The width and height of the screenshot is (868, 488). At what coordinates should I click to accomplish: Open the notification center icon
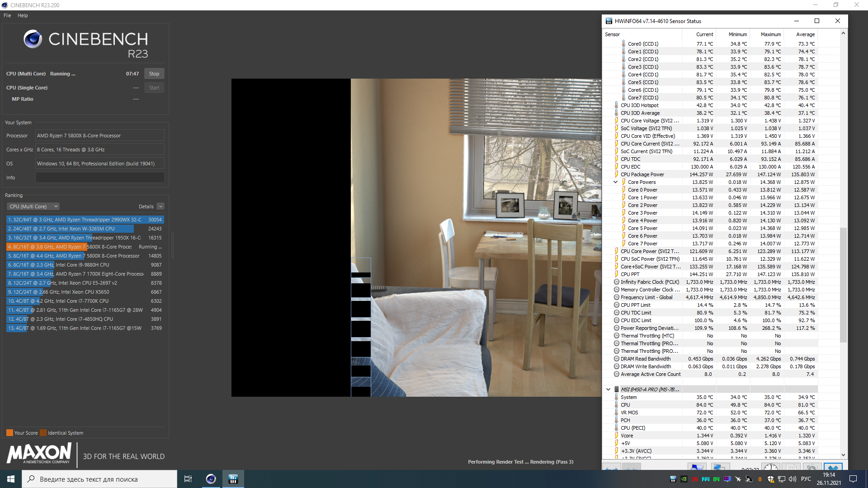pos(853,479)
